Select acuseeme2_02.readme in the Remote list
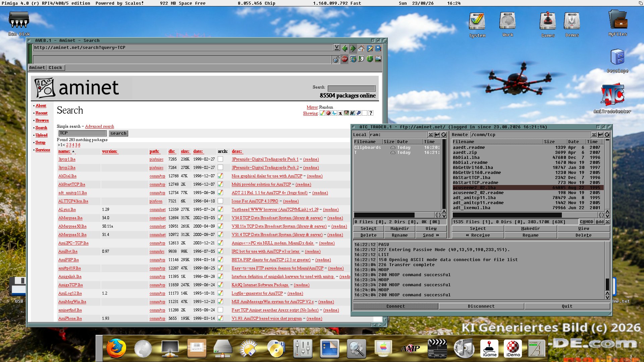This screenshot has height=362, width=644. (528, 193)
